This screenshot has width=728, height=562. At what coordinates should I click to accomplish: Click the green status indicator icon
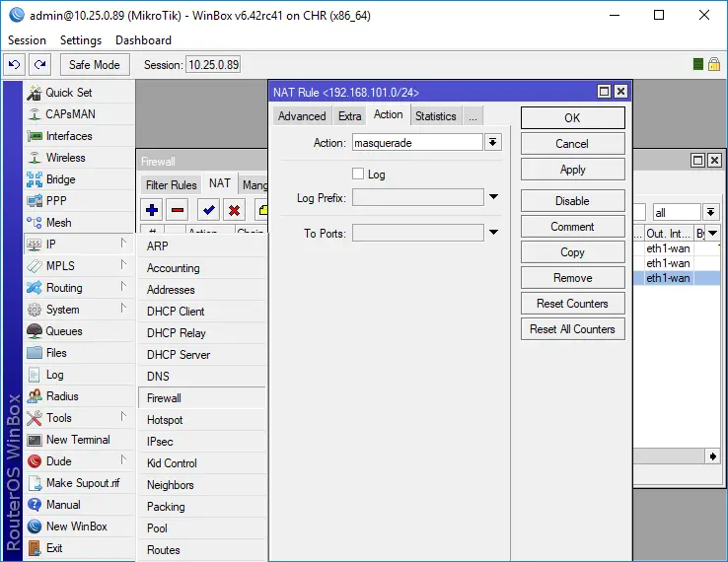pos(697,64)
